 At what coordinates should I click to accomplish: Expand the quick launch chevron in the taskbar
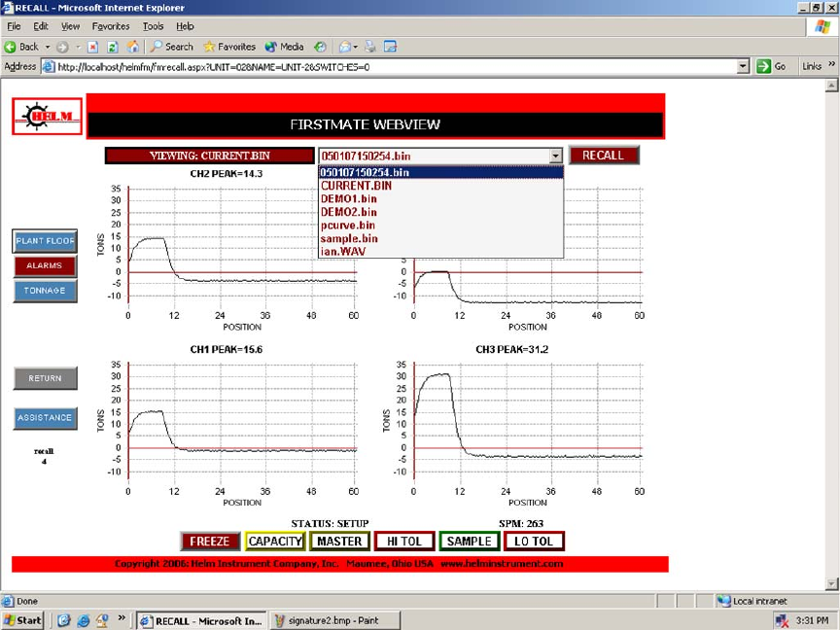pos(122,617)
